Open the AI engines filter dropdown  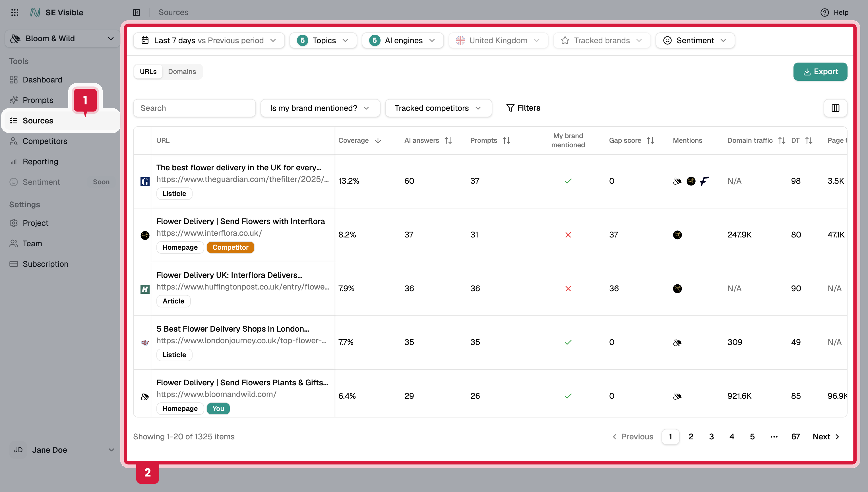(402, 41)
